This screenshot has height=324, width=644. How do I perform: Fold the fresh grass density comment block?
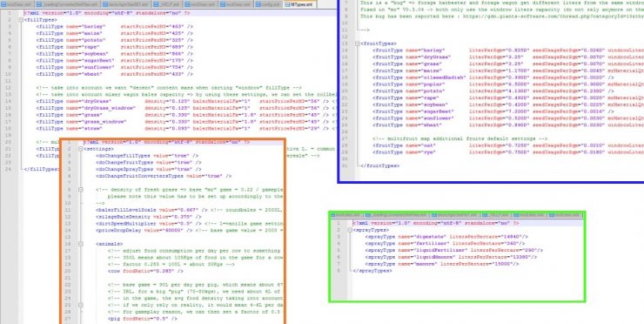tap(81, 190)
